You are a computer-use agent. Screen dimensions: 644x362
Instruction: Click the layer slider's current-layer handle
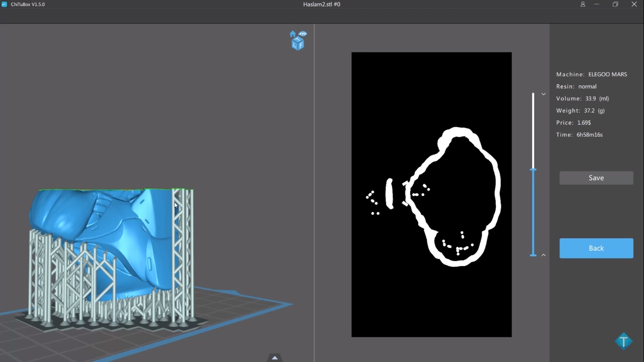[x=533, y=170]
